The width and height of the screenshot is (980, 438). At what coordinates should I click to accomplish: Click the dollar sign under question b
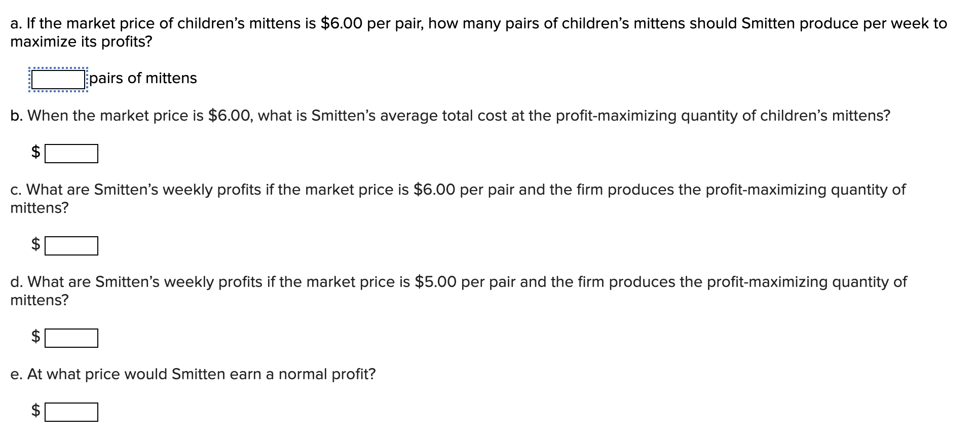(36, 152)
